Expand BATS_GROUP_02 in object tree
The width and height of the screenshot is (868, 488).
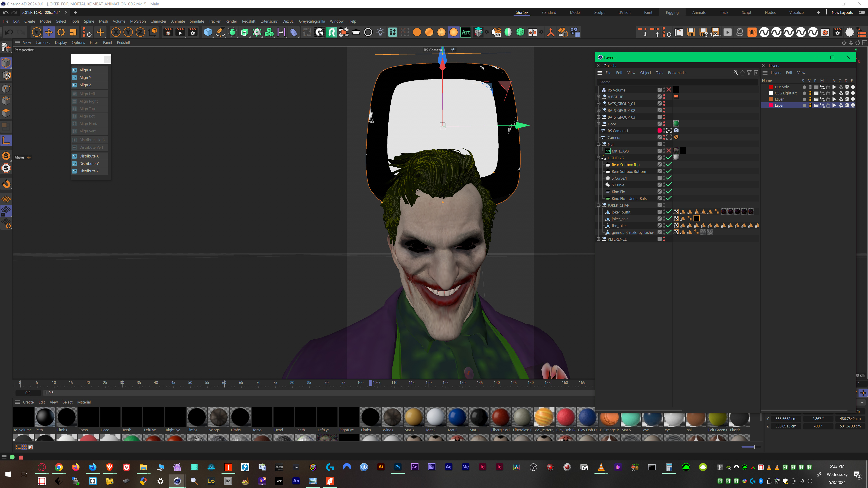(x=598, y=110)
